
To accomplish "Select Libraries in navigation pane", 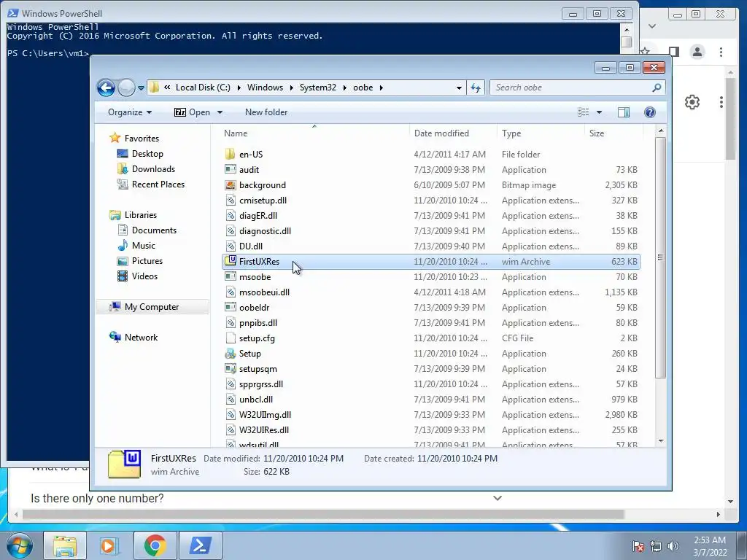I will [x=141, y=215].
